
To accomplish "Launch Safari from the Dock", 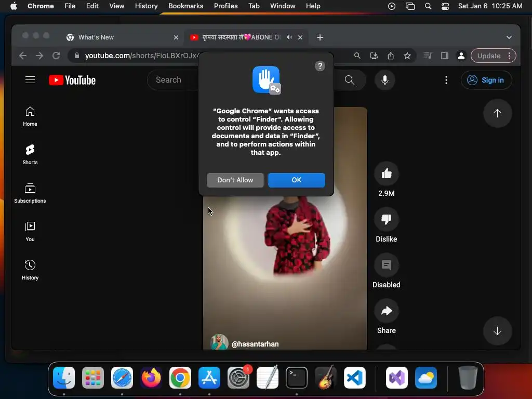I will (x=122, y=377).
